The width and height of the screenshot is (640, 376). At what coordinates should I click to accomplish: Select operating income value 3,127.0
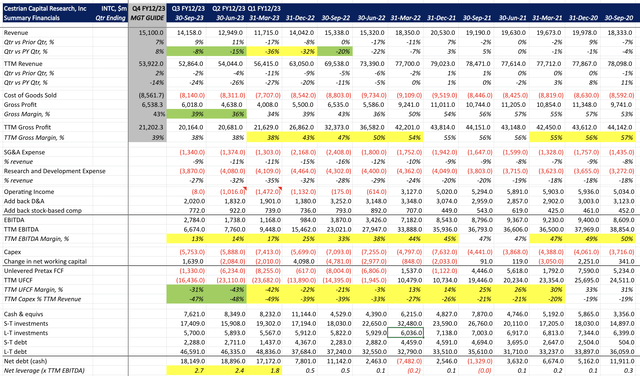[411, 191]
